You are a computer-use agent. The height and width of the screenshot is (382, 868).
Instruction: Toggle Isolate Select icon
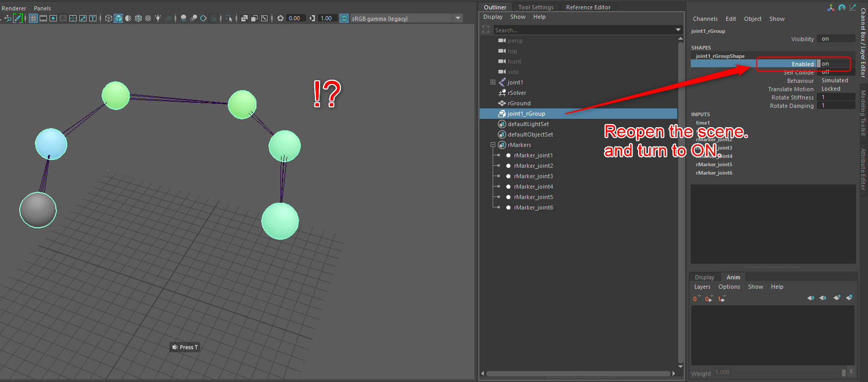click(229, 18)
